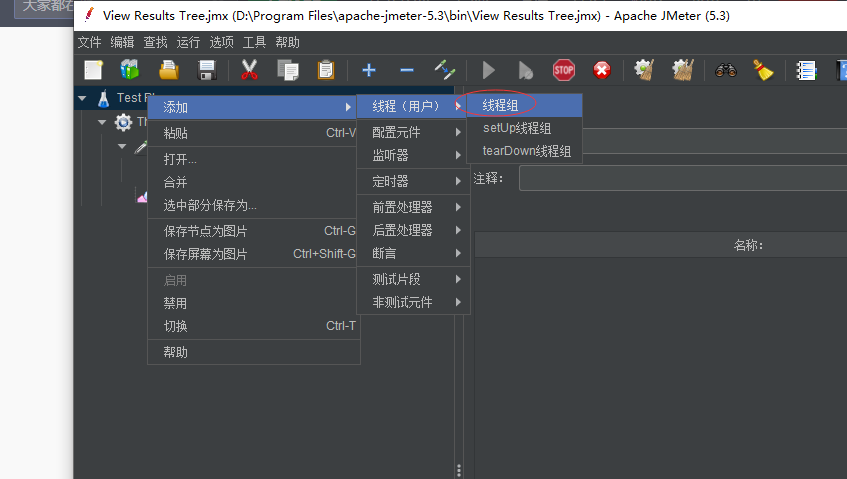The width and height of the screenshot is (847, 479).
Task: Open the 监听器 submenu
Action: (413, 155)
